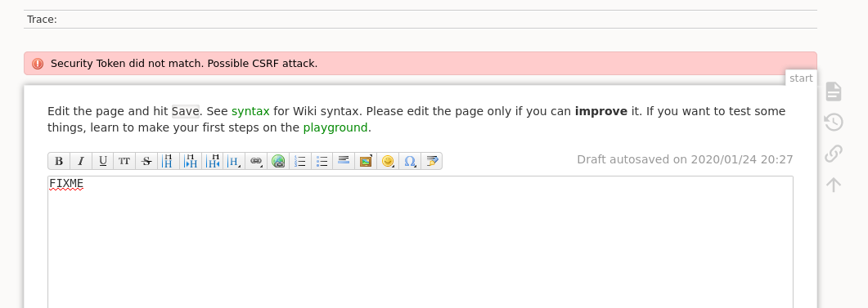
Task: Apply strike-through text formatting
Action: 146,161
